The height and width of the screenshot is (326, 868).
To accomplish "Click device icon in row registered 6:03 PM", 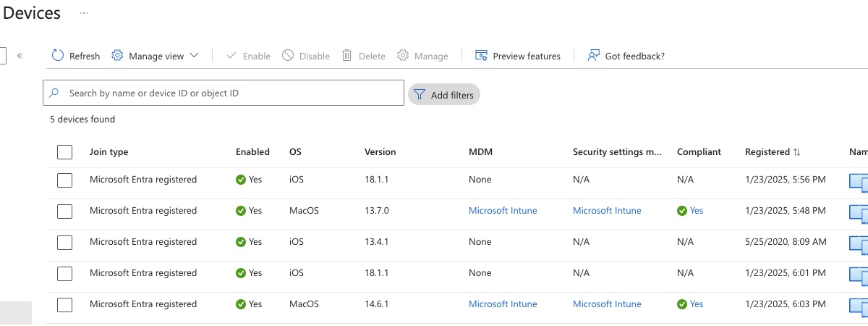I will (x=859, y=307).
